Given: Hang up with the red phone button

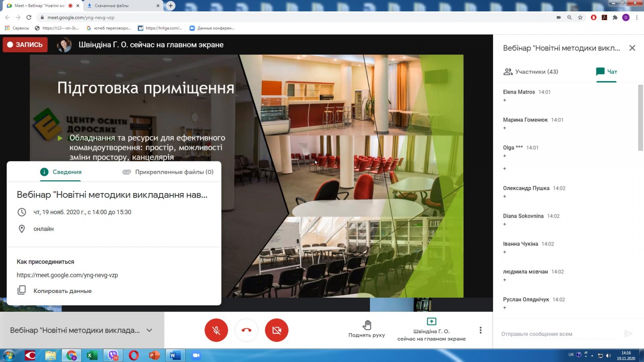Looking at the screenshot, I should point(246,330).
